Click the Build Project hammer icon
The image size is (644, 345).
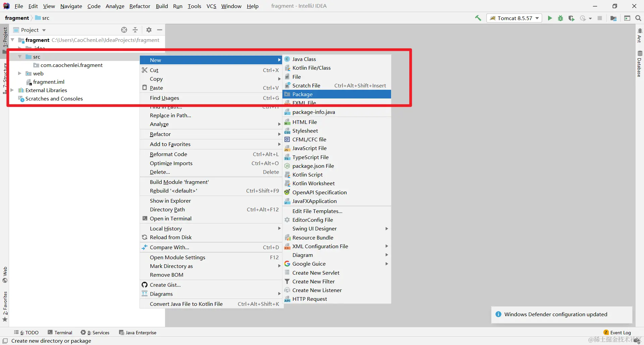point(478,18)
